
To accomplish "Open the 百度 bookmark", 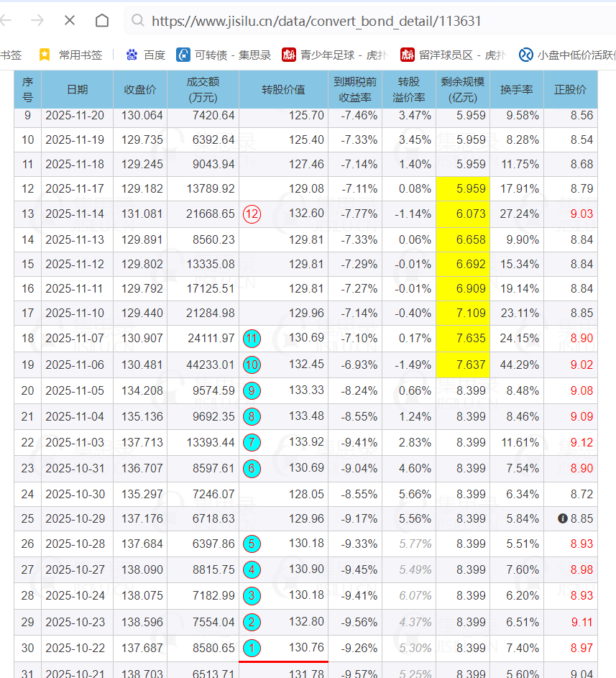I will coord(146,55).
